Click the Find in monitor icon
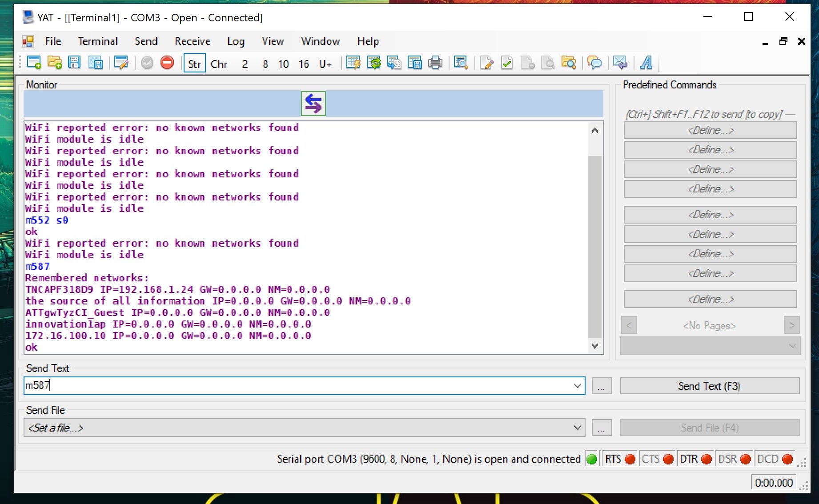 [x=461, y=63]
